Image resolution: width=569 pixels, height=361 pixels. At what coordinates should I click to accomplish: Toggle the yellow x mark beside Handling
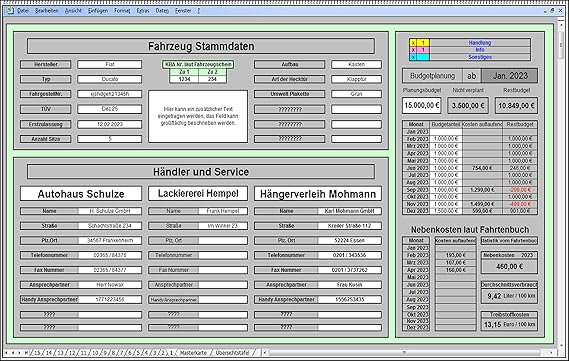413,43
